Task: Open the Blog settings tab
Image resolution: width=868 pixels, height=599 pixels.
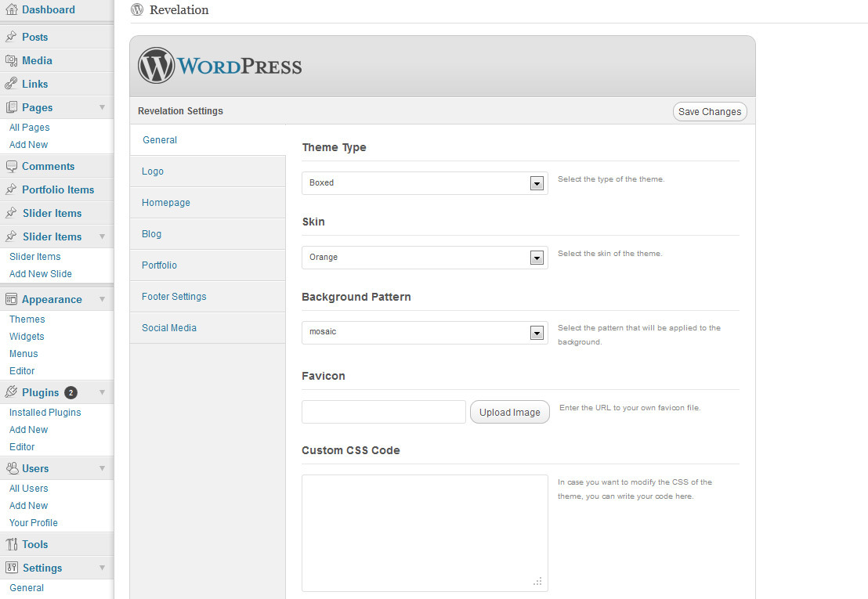Action: (208, 234)
